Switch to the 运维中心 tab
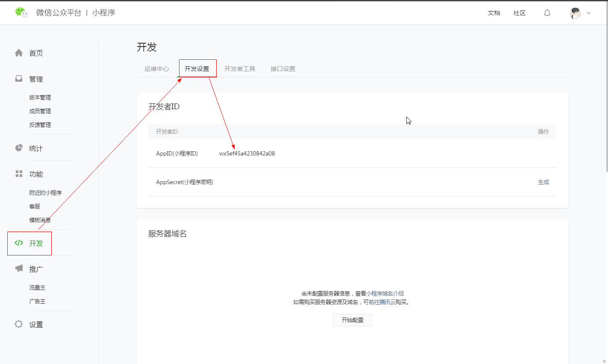Viewport: 608px width, 364px height. (x=156, y=68)
